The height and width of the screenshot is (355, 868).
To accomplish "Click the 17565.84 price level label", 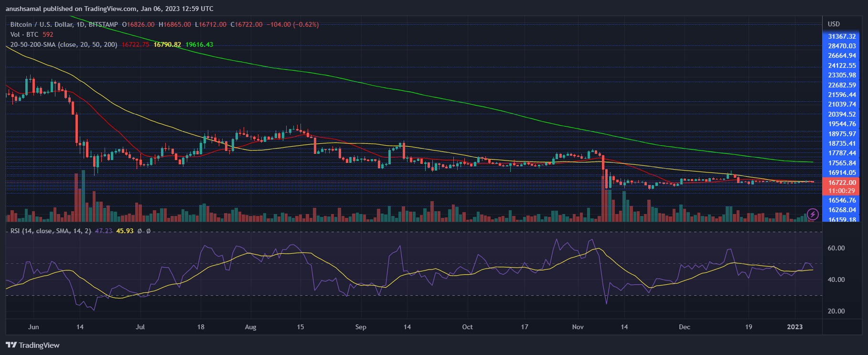I will point(842,163).
